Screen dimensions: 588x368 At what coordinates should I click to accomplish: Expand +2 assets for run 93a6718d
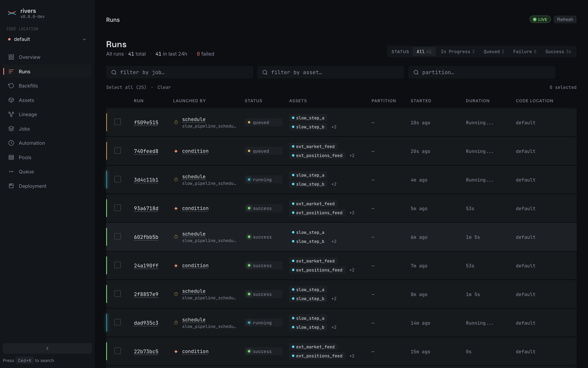coord(352,213)
